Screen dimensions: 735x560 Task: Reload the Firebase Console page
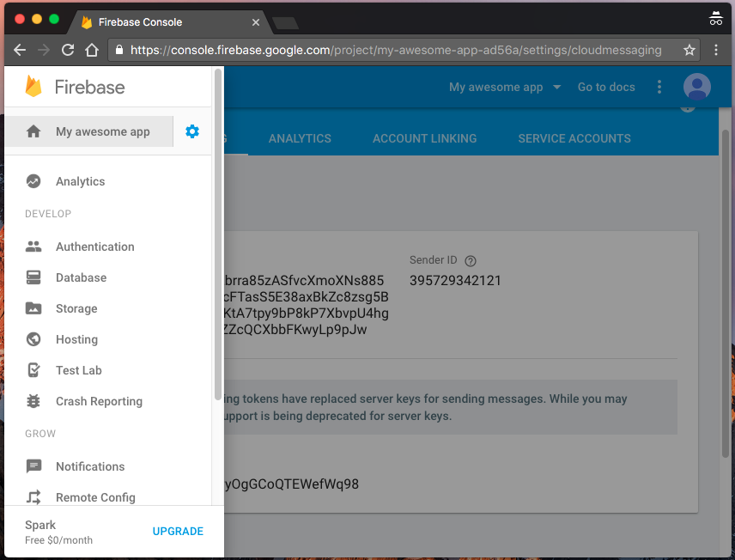[x=68, y=50]
